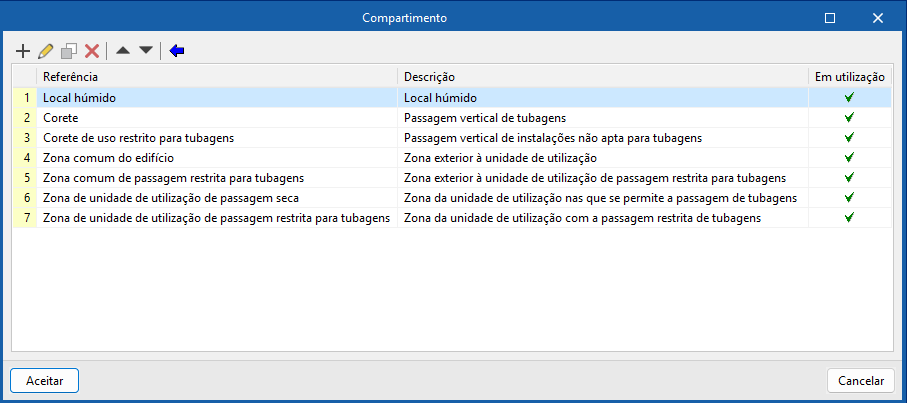Maximize the Compartimento window
The image size is (907, 403).
click(x=829, y=18)
